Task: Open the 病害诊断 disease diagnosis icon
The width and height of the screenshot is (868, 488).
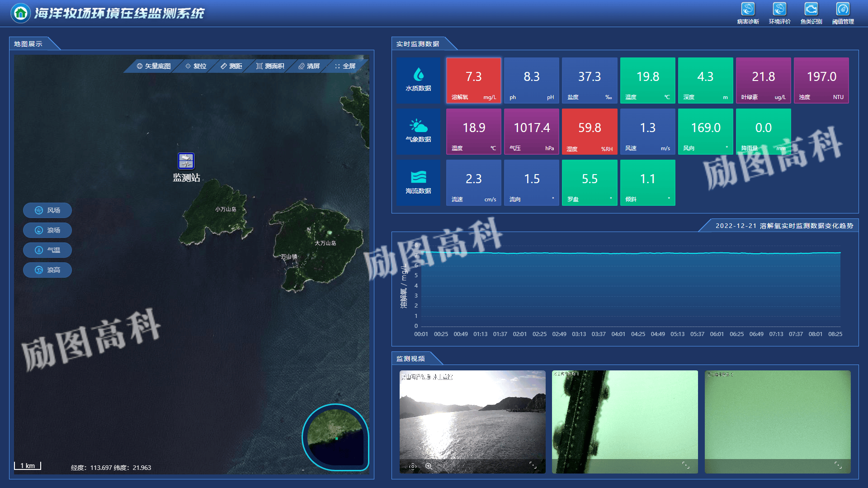Action: click(748, 9)
